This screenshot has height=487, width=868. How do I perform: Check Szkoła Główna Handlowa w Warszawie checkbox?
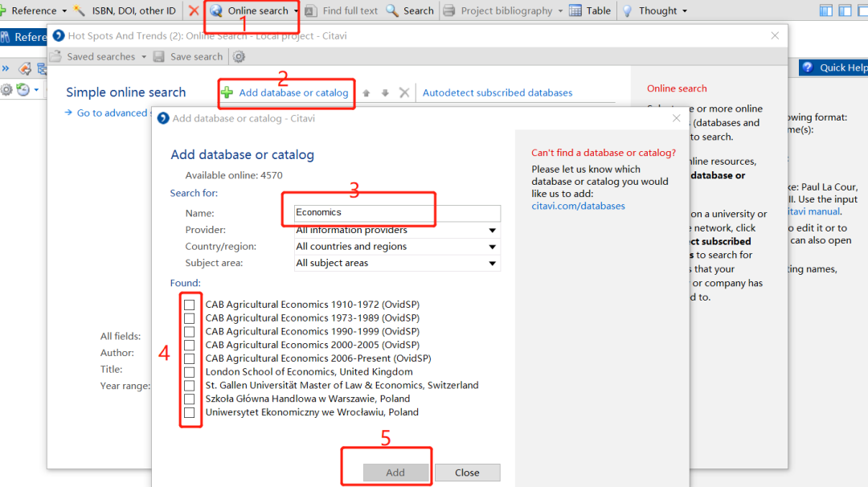190,399
